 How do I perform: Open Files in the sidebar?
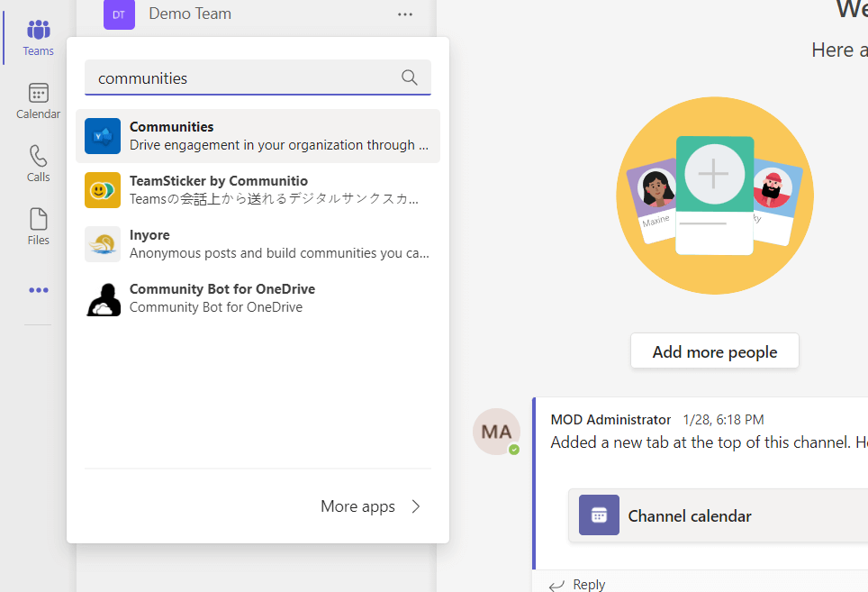38,226
